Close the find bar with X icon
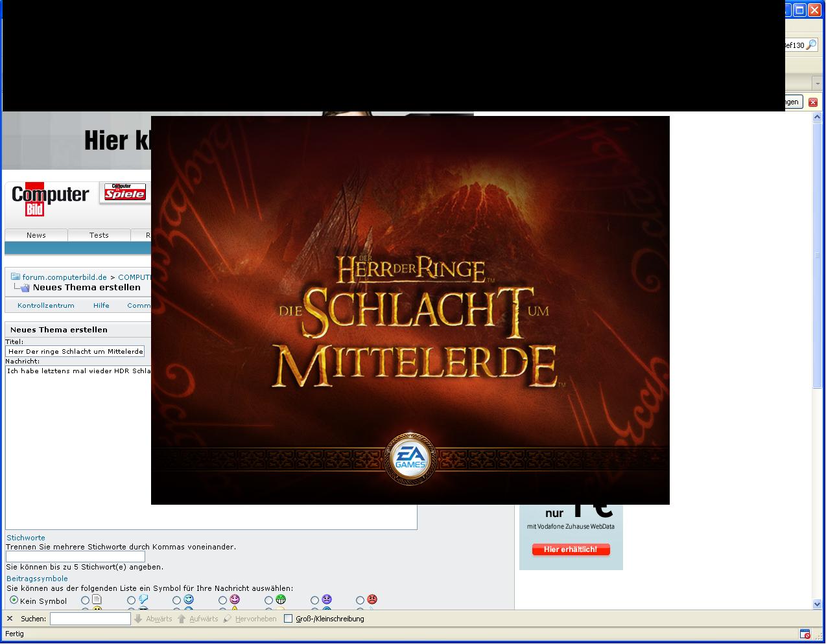 10,619
